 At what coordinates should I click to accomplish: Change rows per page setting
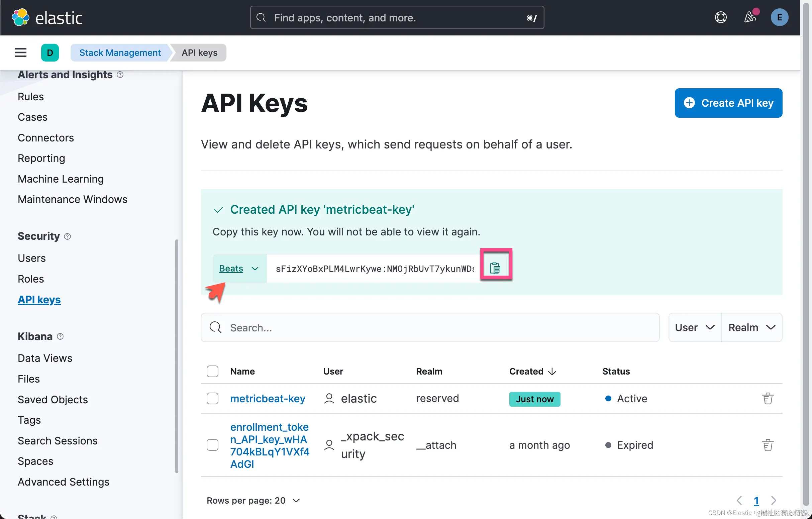click(x=253, y=501)
